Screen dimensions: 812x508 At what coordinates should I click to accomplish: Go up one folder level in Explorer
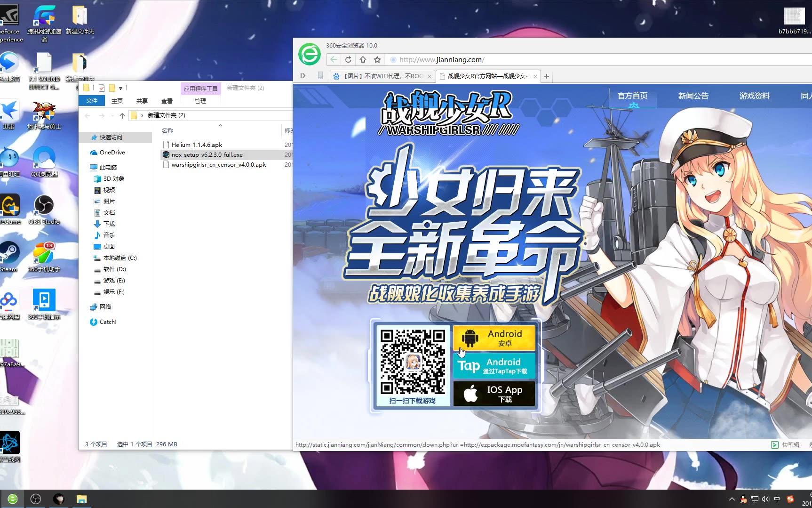point(122,115)
